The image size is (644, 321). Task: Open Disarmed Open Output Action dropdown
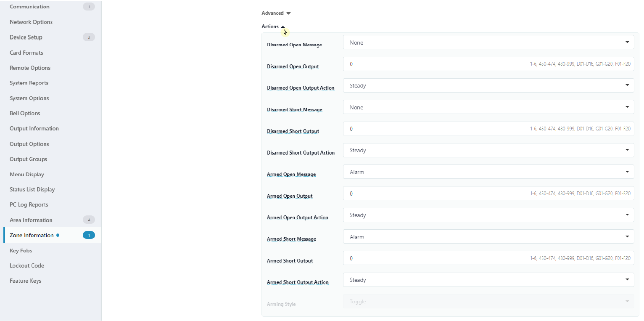[488, 86]
